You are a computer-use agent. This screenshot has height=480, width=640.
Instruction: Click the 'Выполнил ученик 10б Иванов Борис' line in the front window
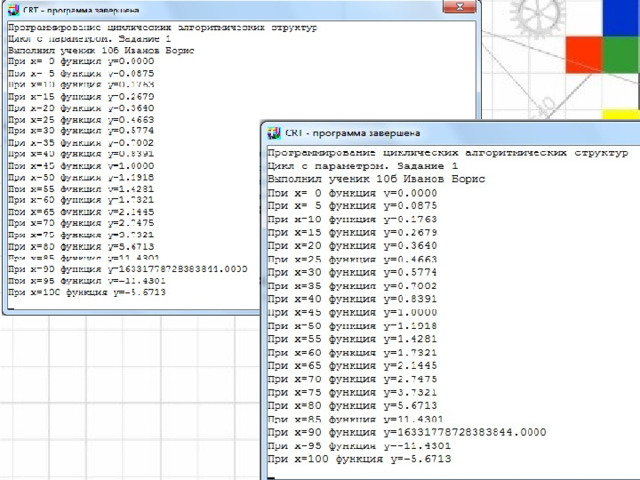coord(376,178)
